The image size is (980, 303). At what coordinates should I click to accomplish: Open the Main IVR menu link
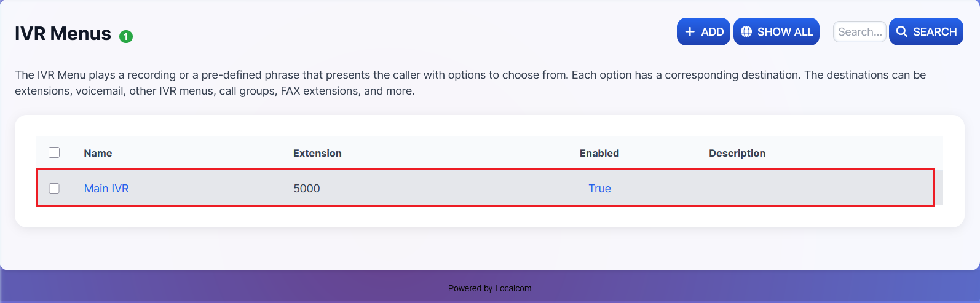click(106, 189)
